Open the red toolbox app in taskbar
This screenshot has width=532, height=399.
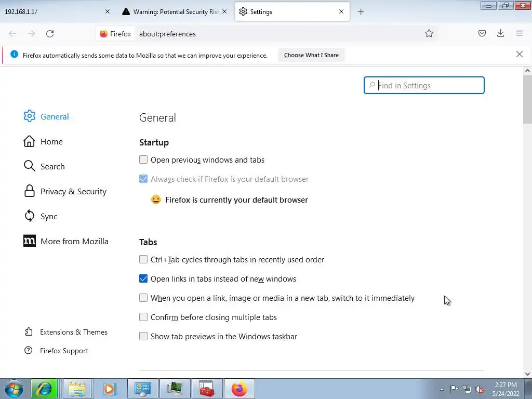coord(207,389)
